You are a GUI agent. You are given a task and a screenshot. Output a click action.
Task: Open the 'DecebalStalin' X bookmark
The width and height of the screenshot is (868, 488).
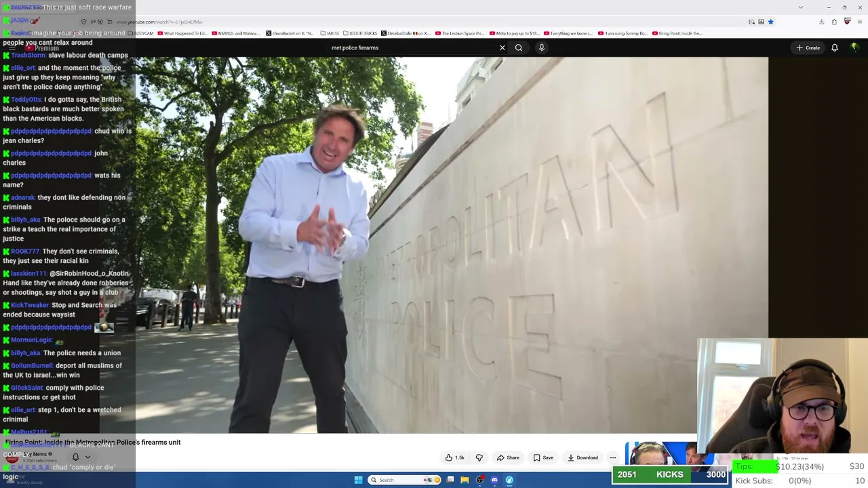point(406,33)
